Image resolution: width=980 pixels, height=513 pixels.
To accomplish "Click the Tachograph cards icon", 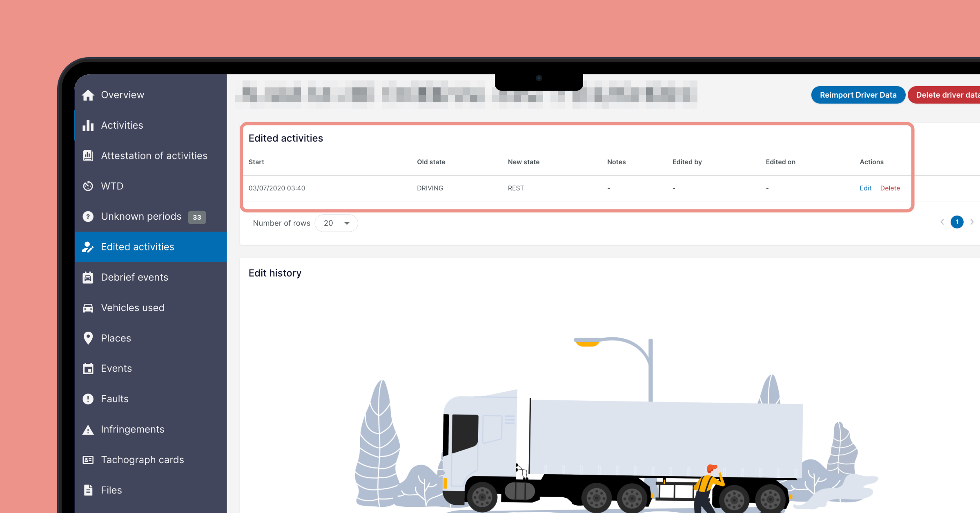I will click(88, 460).
